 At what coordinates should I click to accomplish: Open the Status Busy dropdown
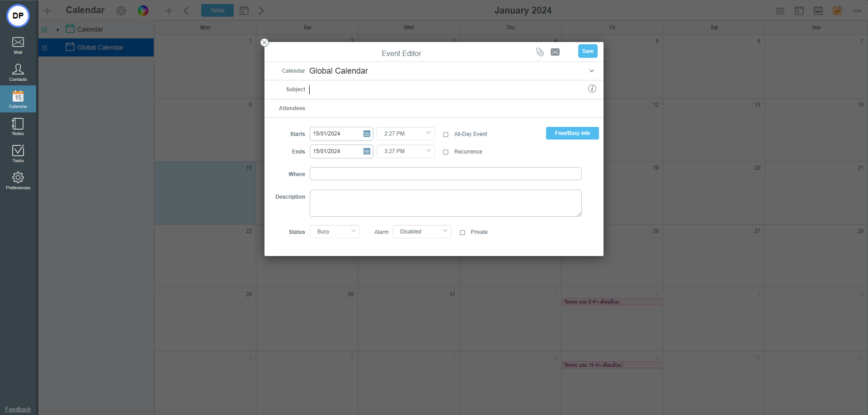335,232
